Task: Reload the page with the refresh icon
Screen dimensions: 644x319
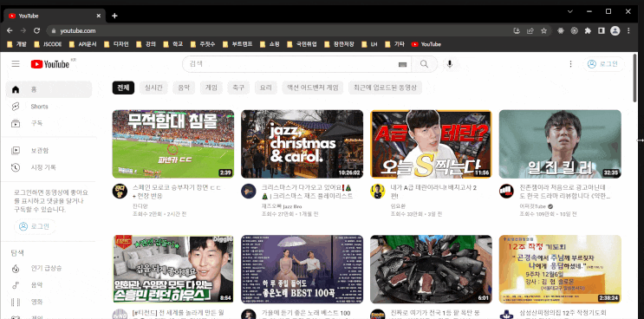Action: (x=36, y=31)
